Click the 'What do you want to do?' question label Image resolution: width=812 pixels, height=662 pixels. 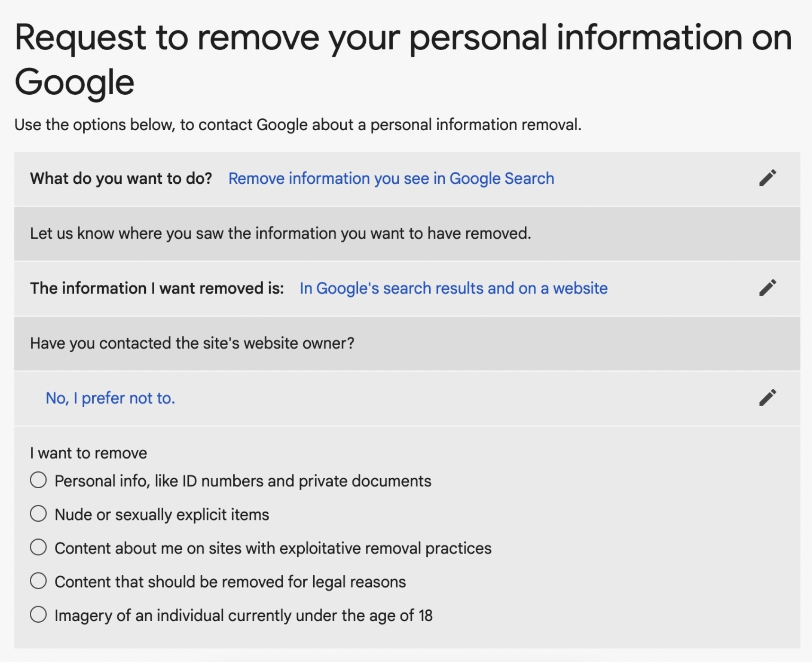tap(121, 179)
